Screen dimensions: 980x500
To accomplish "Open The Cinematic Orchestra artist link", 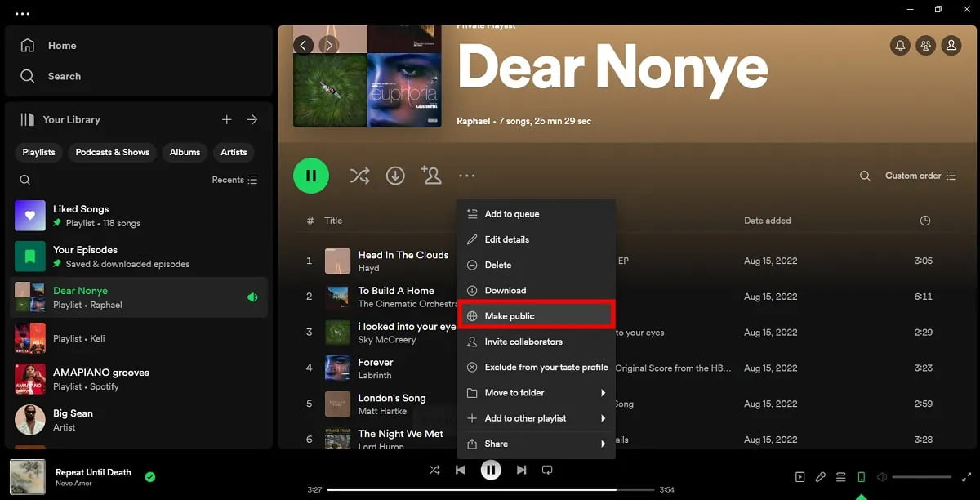I will (x=408, y=304).
